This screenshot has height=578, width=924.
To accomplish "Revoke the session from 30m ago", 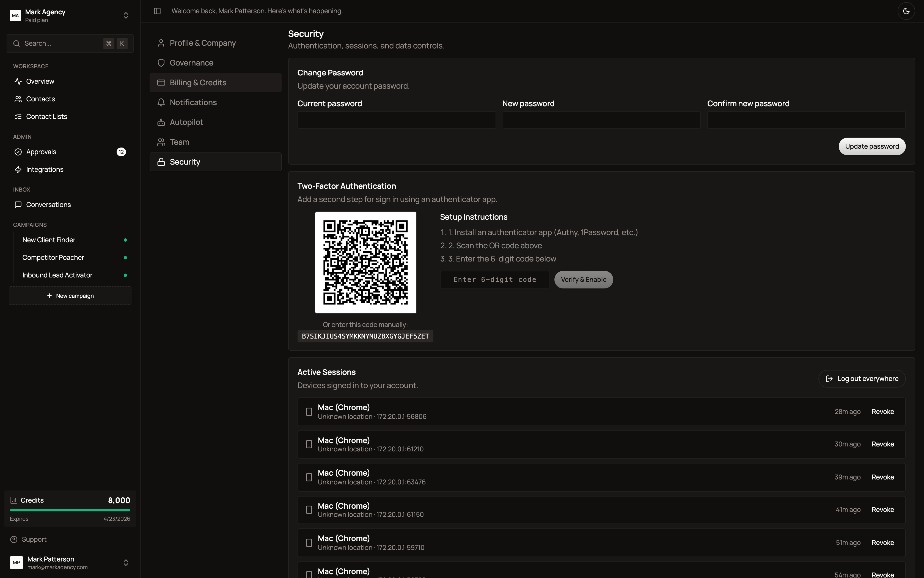I will (883, 444).
